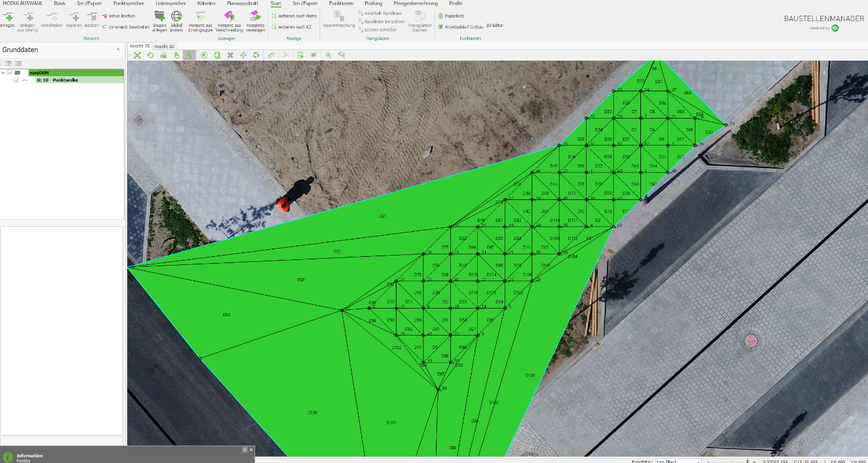Switch to the Ansicht 3D tab

[164, 46]
